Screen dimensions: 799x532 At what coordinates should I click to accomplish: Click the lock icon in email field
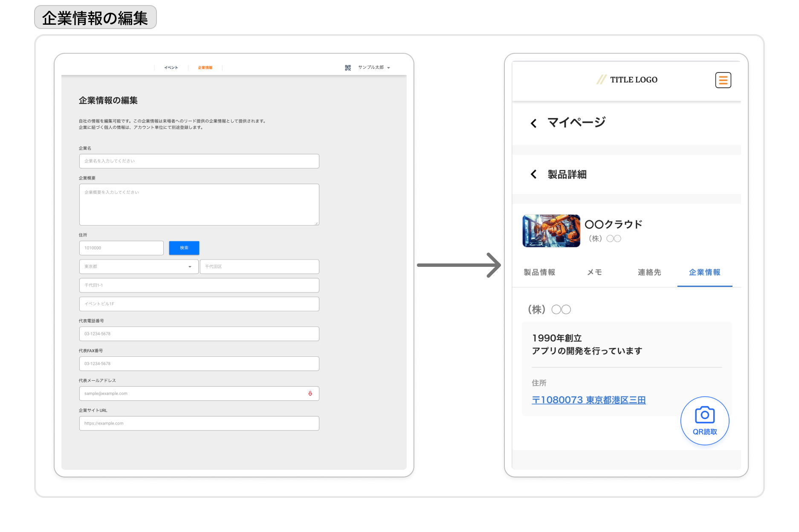pyautogui.click(x=310, y=393)
